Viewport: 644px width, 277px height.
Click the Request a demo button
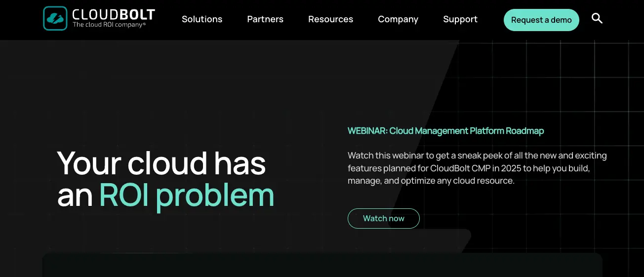(x=541, y=20)
